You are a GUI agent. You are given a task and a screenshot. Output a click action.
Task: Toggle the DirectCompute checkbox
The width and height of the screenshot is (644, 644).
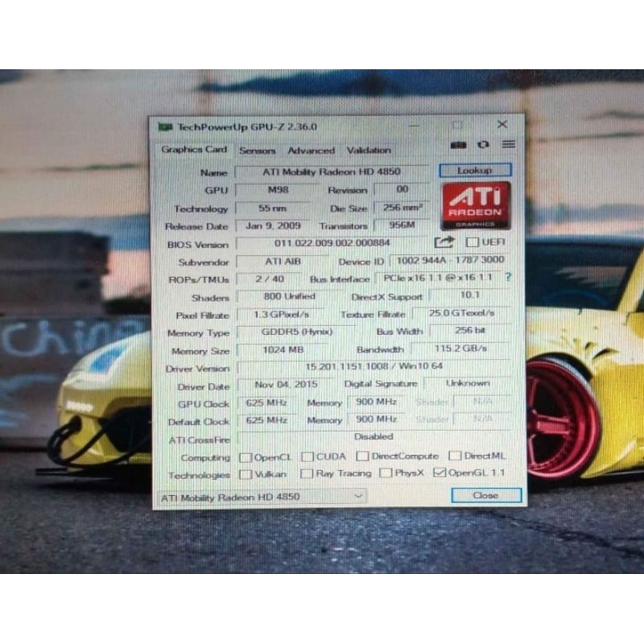[x=362, y=456]
